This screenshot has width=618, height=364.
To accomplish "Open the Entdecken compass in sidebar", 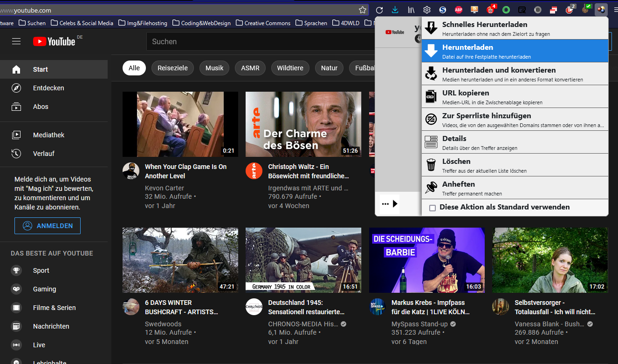I will tap(16, 88).
